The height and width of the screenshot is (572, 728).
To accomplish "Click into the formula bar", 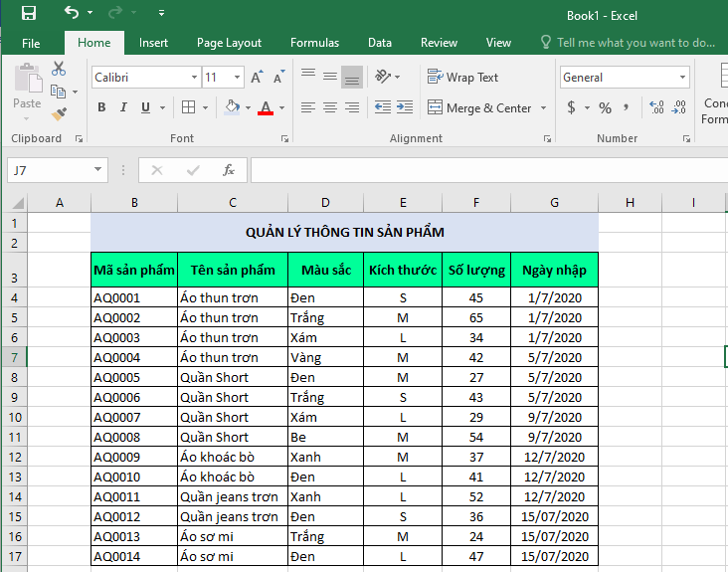I will pyautogui.click(x=489, y=170).
